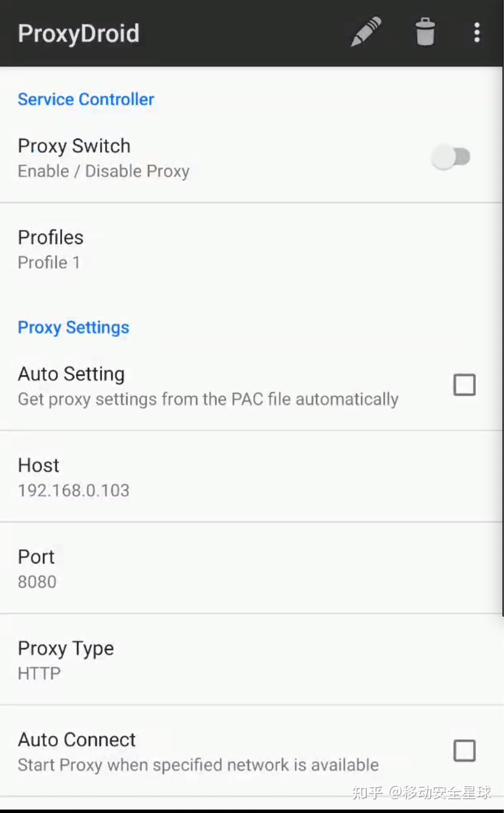Tap the Service Controller section header
This screenshot has height=813, width=504.
coord(86,99)
